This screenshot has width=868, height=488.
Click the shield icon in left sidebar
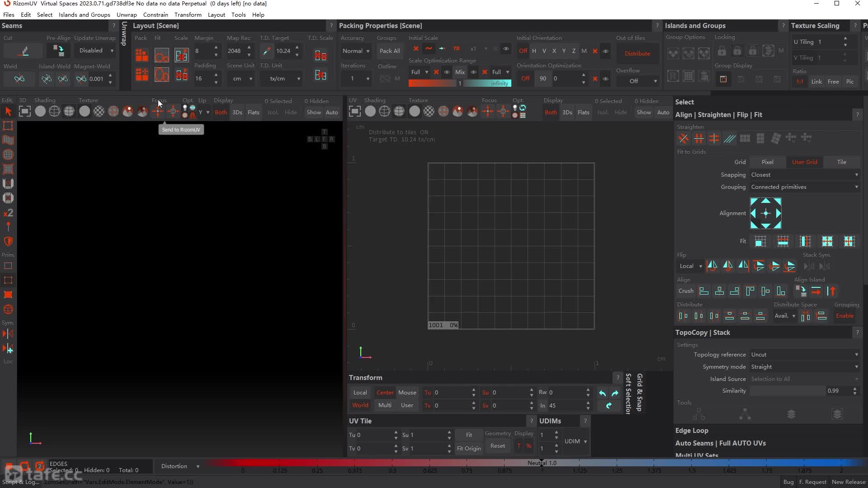(x=8, y=242)
